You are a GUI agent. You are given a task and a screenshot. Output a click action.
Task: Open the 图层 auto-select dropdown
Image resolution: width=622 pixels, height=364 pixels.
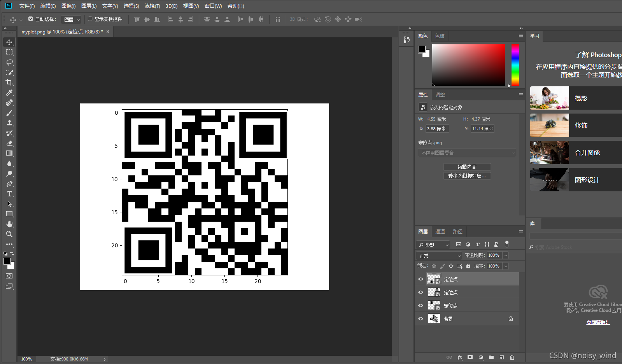(x=71, y=19)
